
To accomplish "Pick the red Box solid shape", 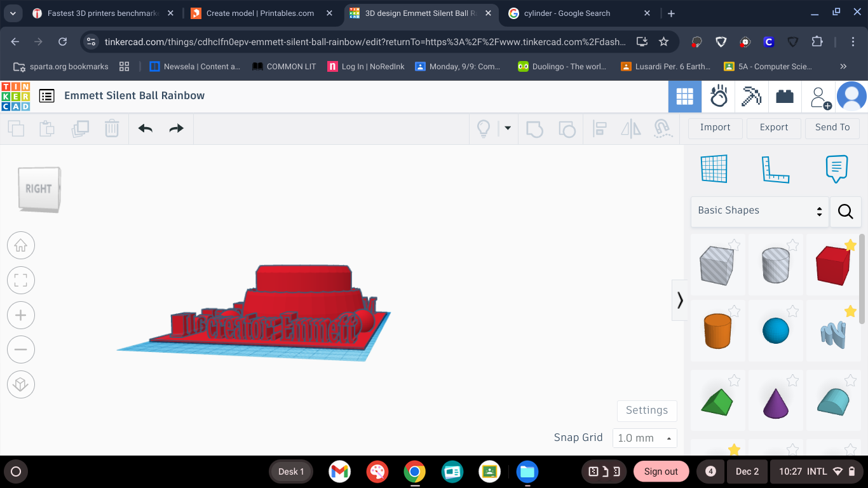I will pos(833,265).
